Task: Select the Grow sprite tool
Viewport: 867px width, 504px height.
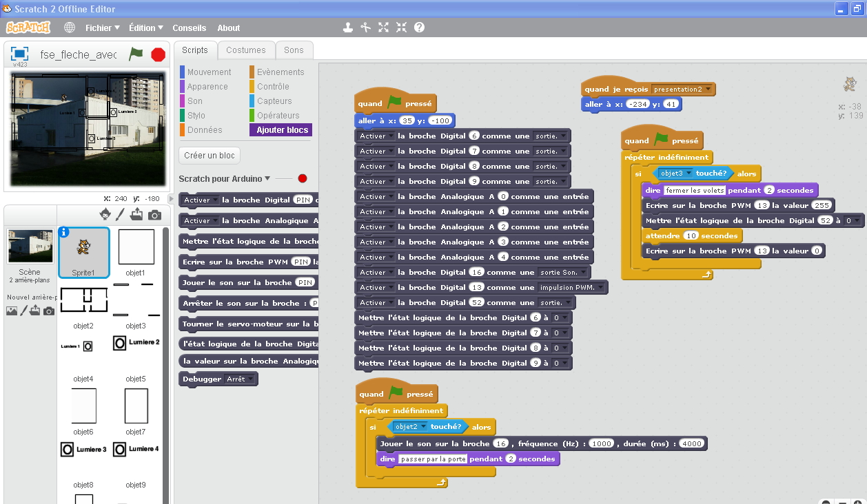Action: point(384,28)
